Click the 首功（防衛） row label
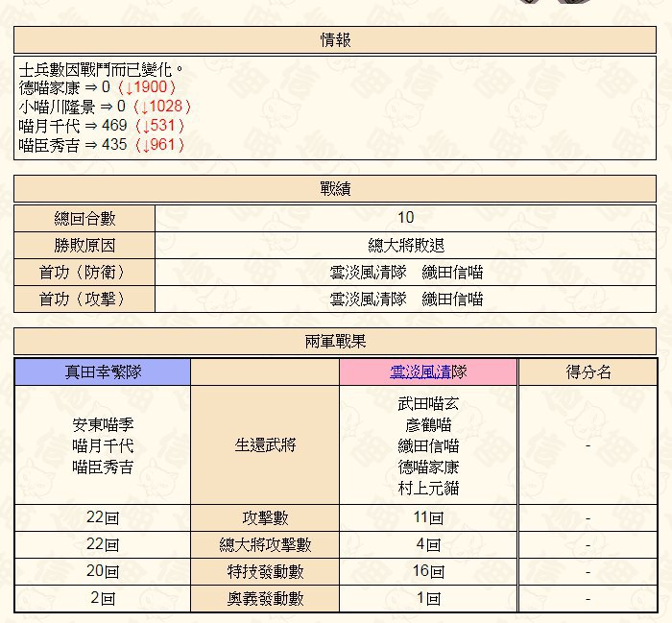 (x=84, y=272)
